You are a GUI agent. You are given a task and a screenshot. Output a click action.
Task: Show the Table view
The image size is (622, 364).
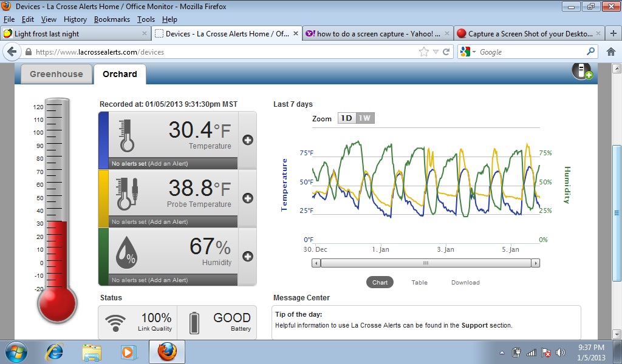click(x=419, y=283)
